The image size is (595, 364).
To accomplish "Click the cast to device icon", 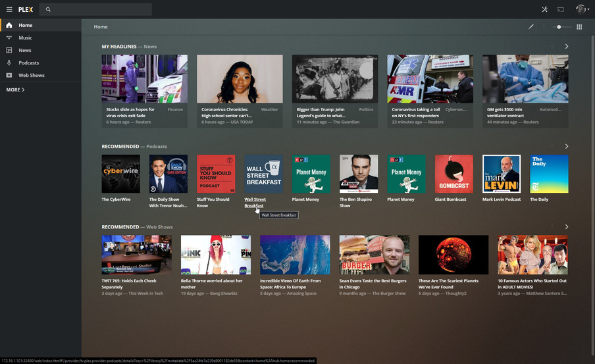I will [561, 9].
